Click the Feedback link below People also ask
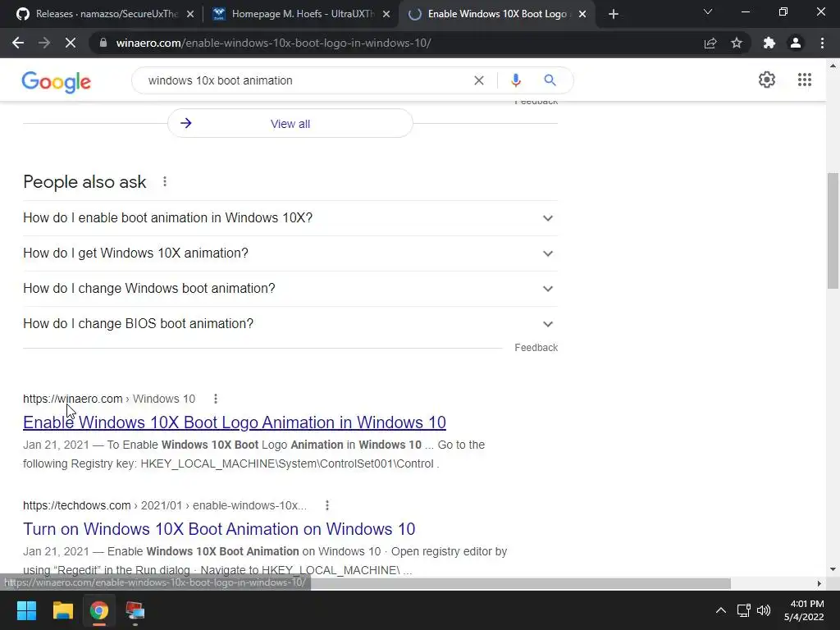Image resolution: width=840 pixels, height=630 pixels. point(536,348)
